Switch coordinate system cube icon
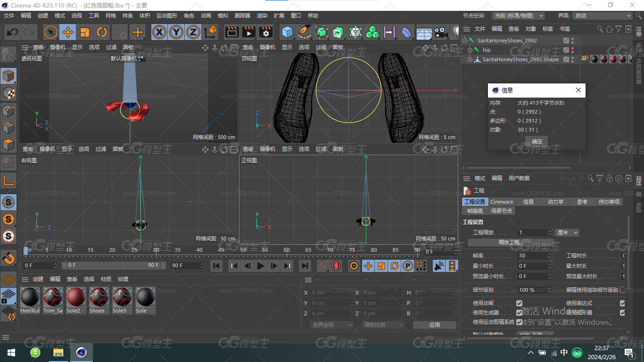 point(211,32)
